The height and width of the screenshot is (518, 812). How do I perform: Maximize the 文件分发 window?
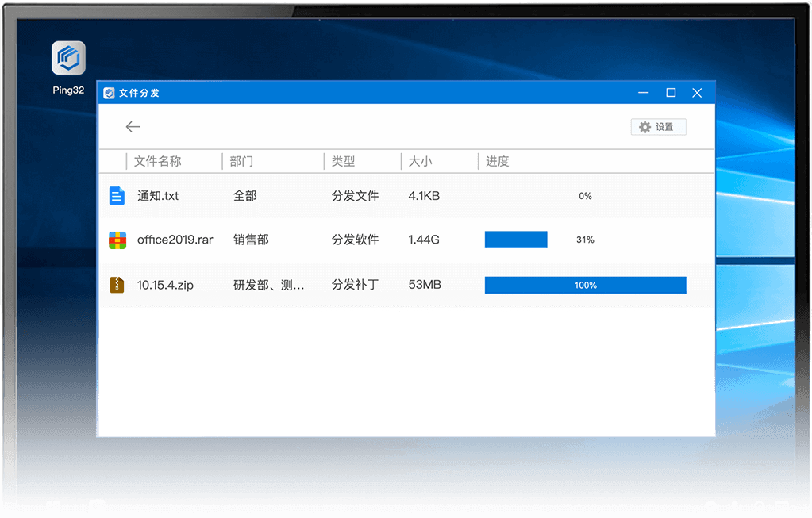(x=671, y=93)
